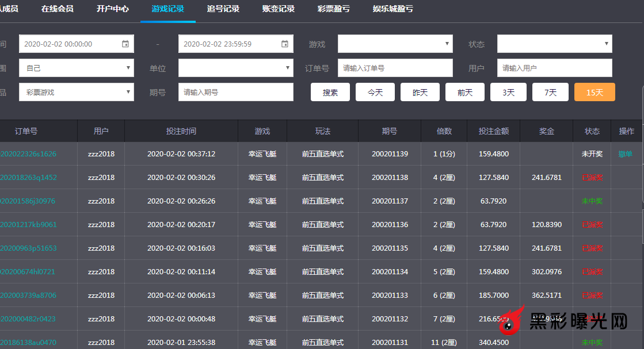The image size is (644, 349).
Task: Switch to the 追号记录 tab
Action: [x=223, y=9]
